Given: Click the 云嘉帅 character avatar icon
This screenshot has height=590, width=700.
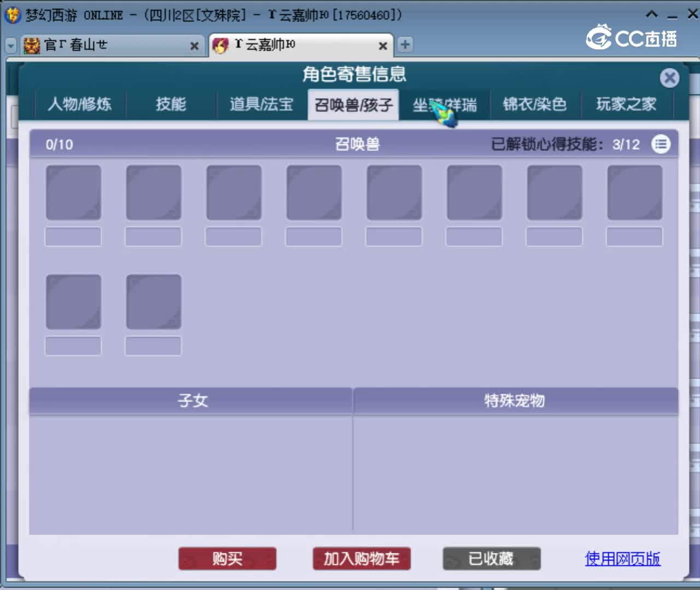Looking at the screenshot, I should [220, 45].
